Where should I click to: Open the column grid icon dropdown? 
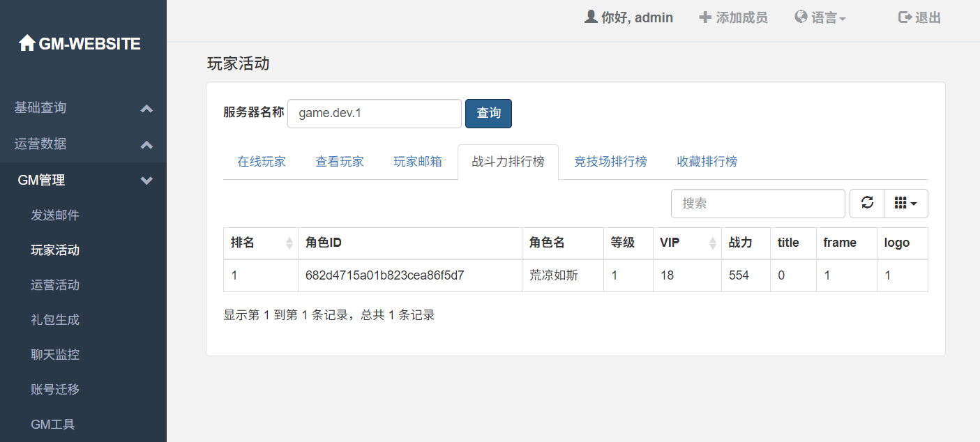(x=905, y=203)
